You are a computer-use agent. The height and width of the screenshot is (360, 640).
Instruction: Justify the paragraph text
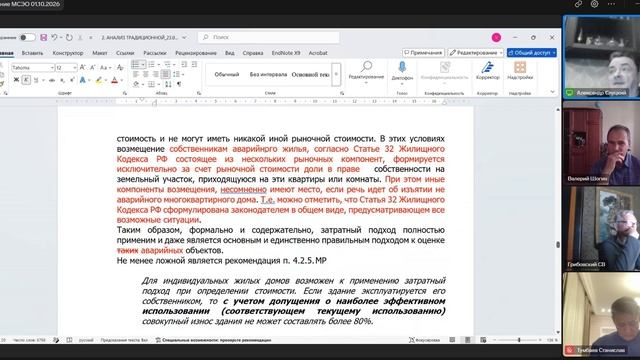point(165,74)
